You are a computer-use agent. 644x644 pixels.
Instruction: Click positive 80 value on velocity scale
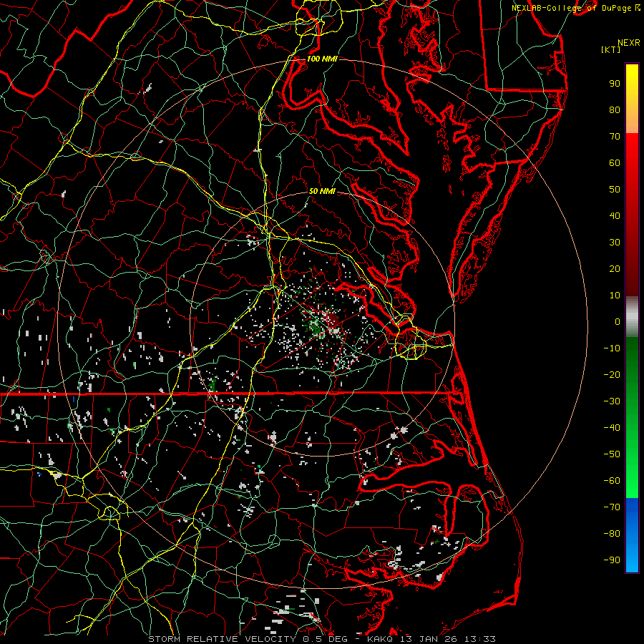point(615,109)
